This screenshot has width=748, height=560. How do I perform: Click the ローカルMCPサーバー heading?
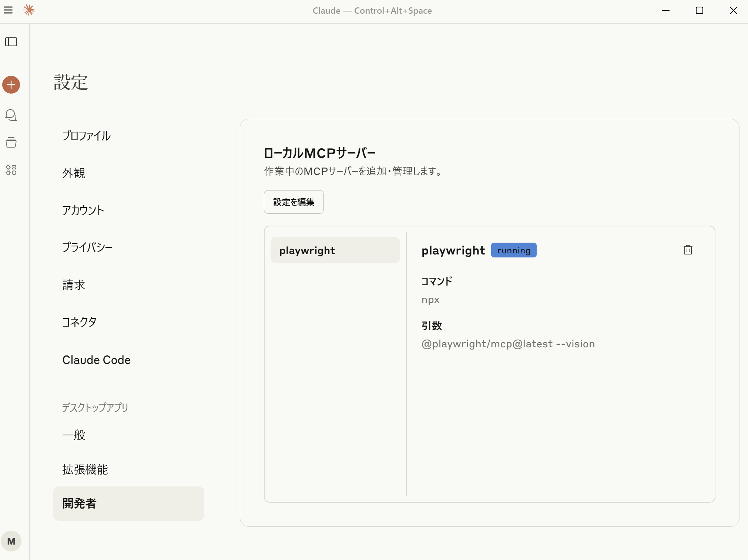[320, 153]
